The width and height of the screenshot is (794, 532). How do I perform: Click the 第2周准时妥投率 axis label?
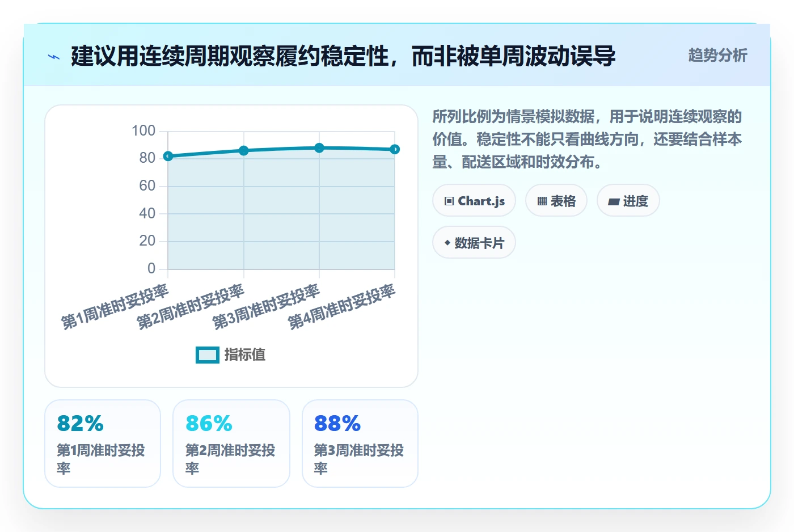point(191,306)
